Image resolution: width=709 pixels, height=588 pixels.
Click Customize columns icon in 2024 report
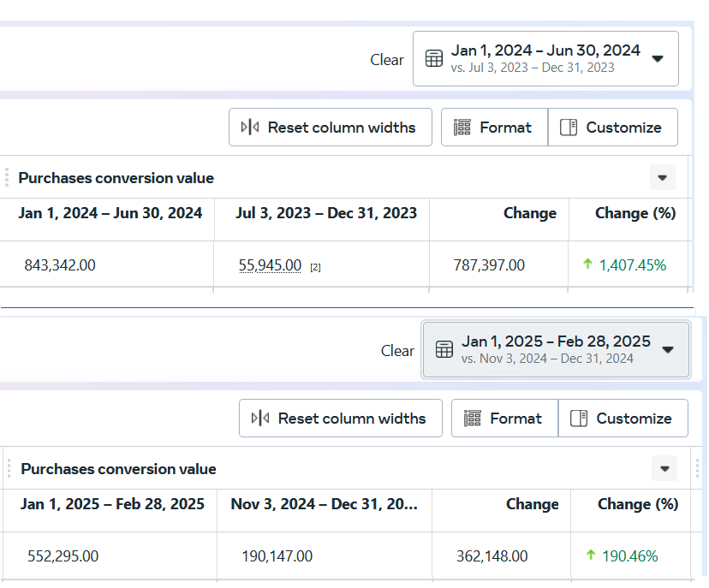click(x=569, y=128)
